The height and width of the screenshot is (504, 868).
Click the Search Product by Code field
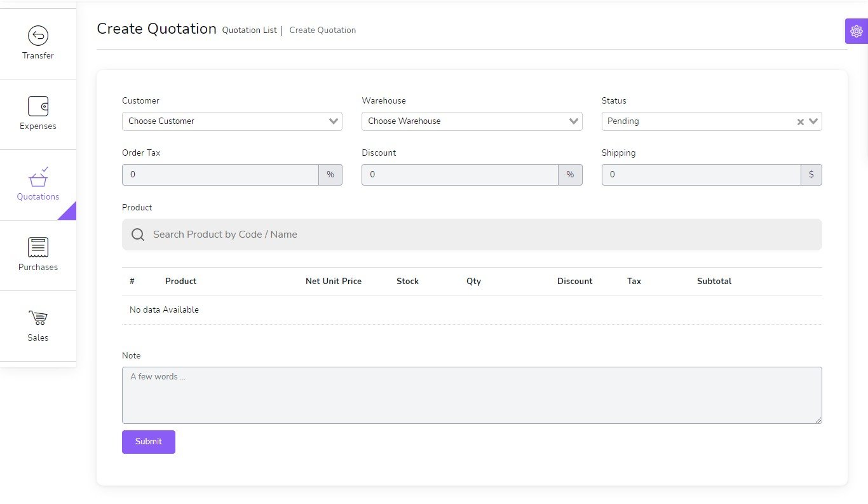tap(483, 235)
